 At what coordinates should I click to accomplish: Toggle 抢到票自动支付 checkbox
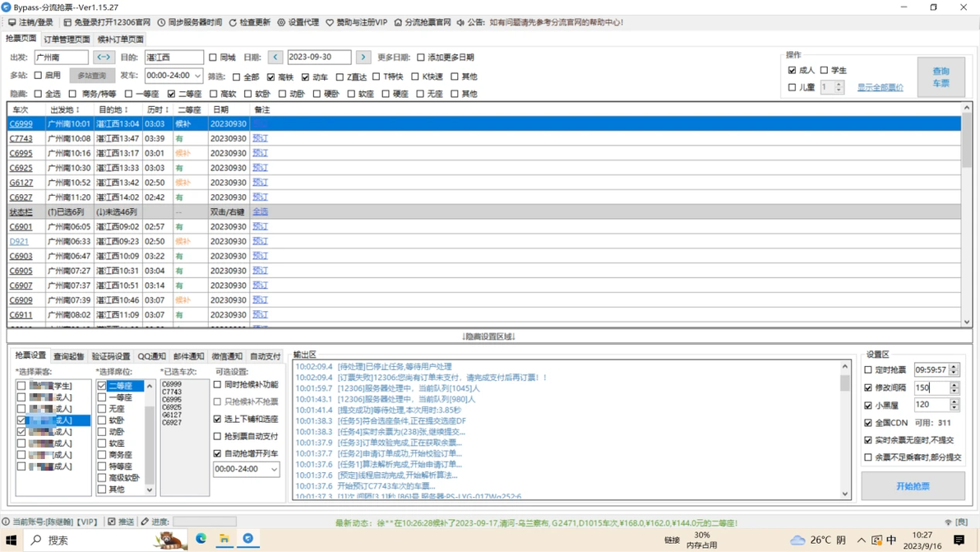218,436
